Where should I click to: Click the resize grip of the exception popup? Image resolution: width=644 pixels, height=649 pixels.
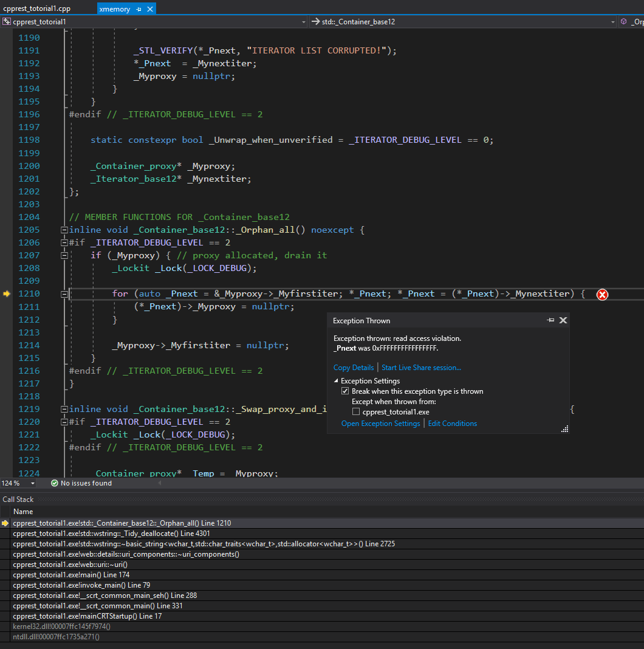click(564, 429)
